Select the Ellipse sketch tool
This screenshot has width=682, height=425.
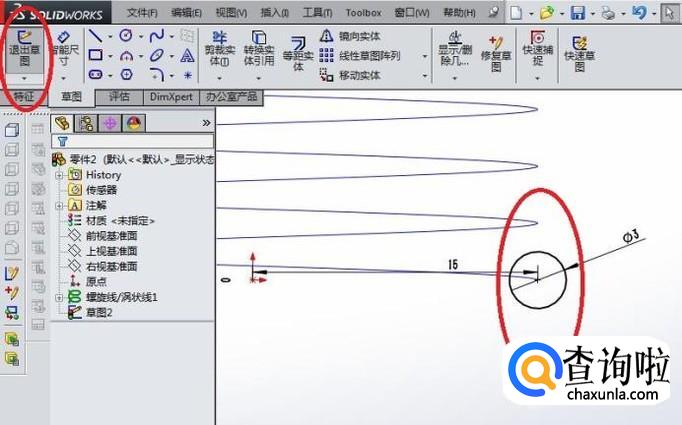157,55
